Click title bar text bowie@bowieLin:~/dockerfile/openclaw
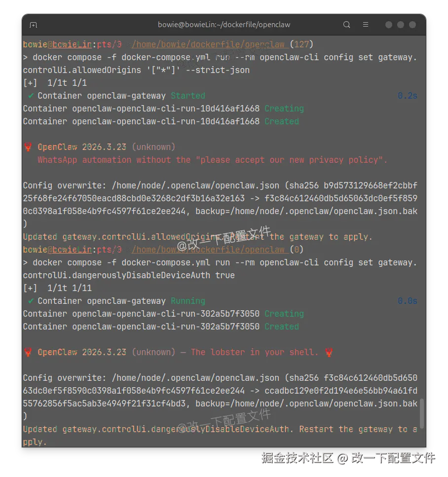448x477 pixels. [x=224, y=25]
